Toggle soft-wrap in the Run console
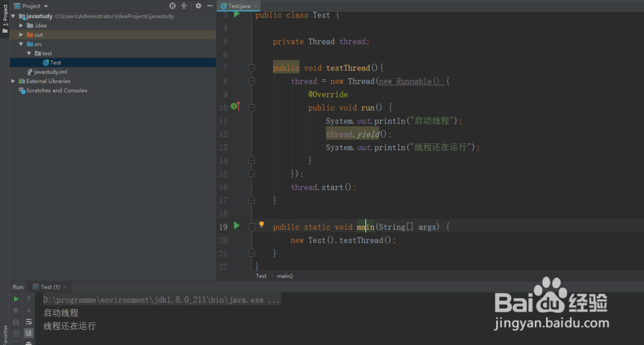This screenshot has height=345, width=644. [x=28, y=322]
